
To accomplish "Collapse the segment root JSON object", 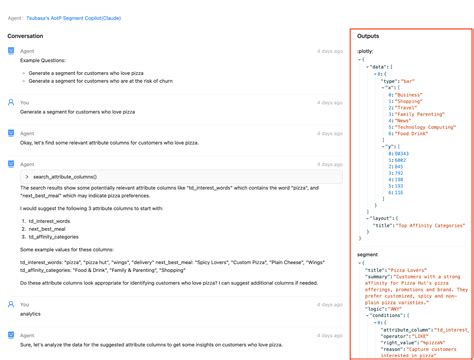I will [x=359, y=263].
